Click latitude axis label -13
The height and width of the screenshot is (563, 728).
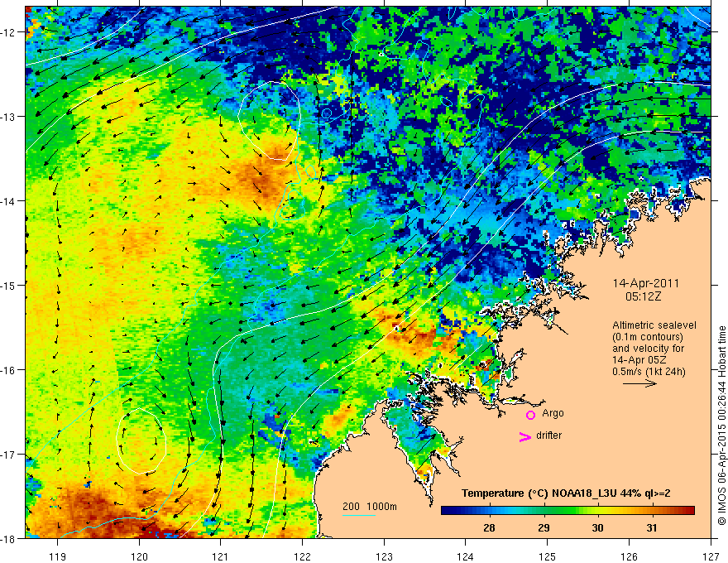point(9,116)
